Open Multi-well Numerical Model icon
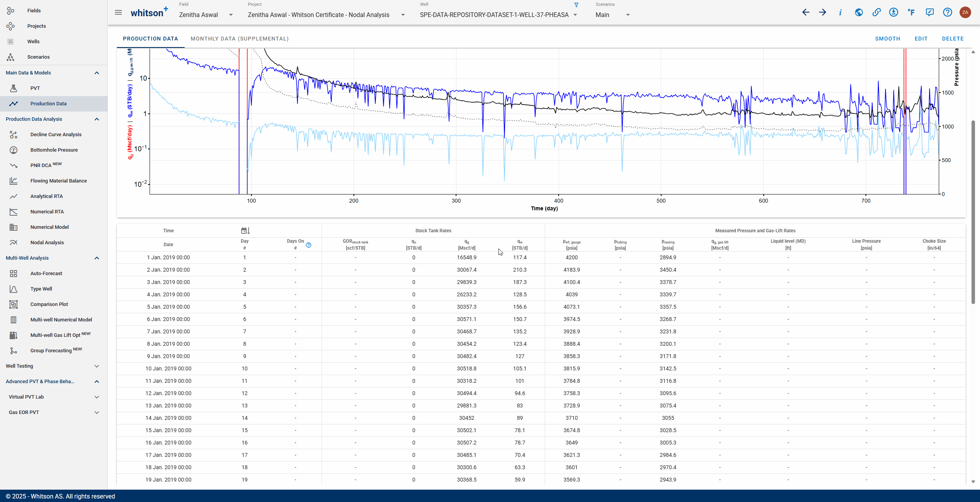The width and height of the screenshot is (980, 502). [13, 319]
